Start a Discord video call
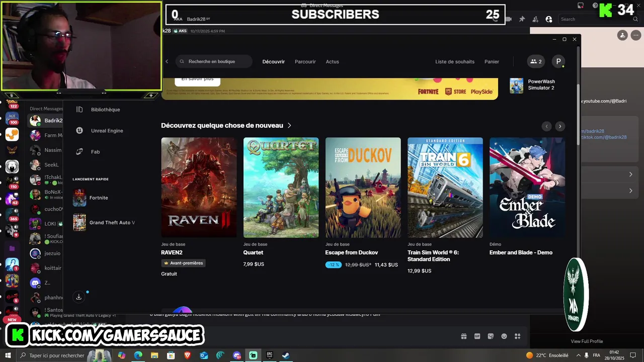644x362 pixels. point(509,19)
